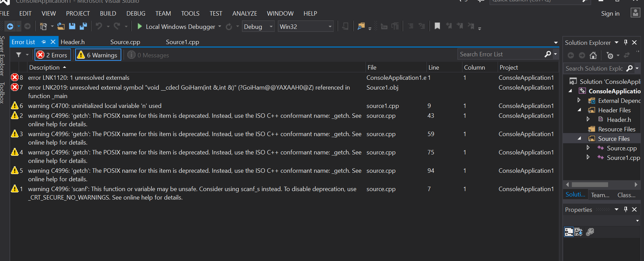Click the Redo arrow icon

click(117, 26)
